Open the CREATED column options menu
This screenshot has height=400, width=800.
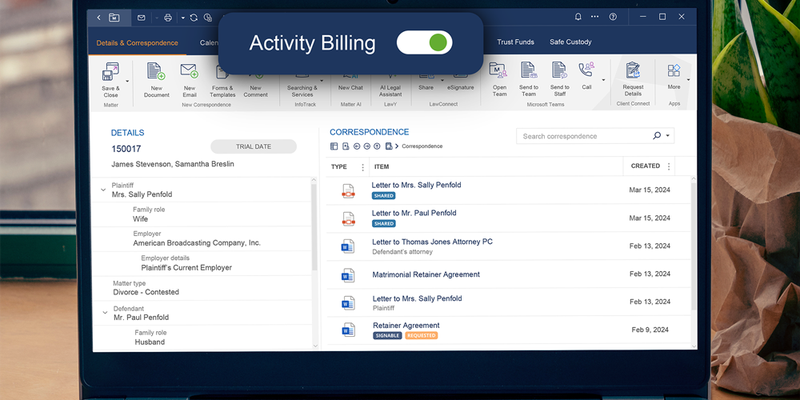point(668,166)
